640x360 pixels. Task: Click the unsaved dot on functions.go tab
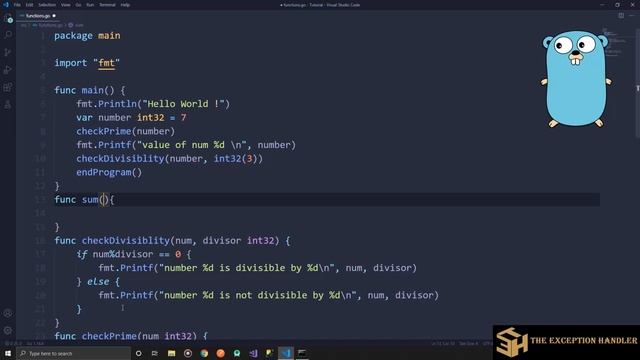point(54,16)
